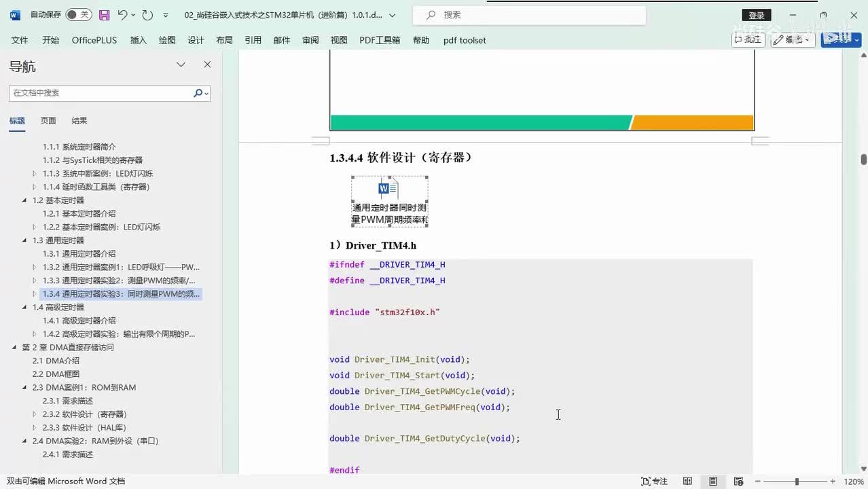Click the 专注 focus mode button
The height and width of the screenshot is (489, 868).
coord(655,482)
